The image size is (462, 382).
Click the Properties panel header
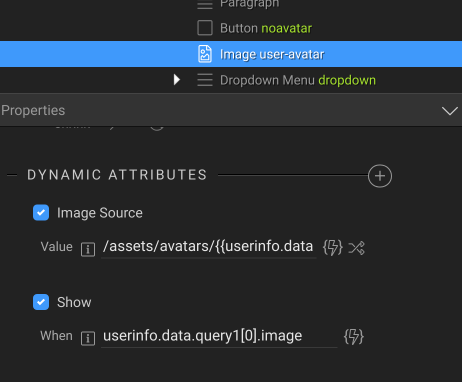(231, 110)
